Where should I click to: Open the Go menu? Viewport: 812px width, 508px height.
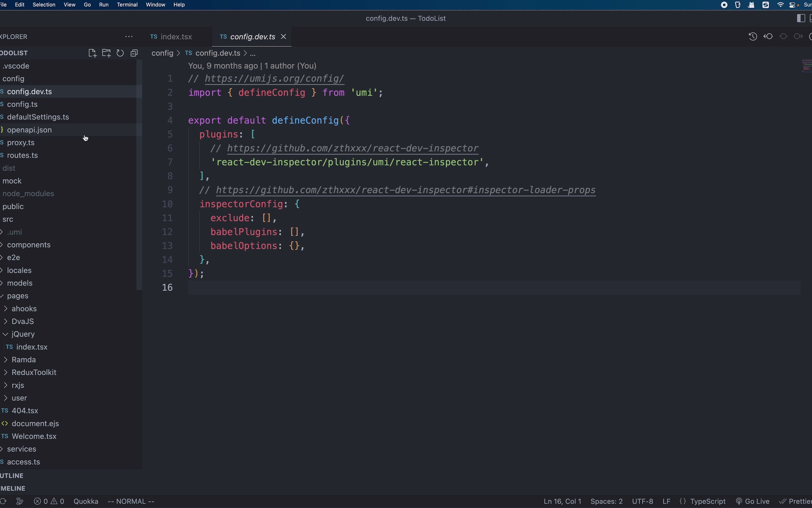pyautogui.click(x=87, y=5)
